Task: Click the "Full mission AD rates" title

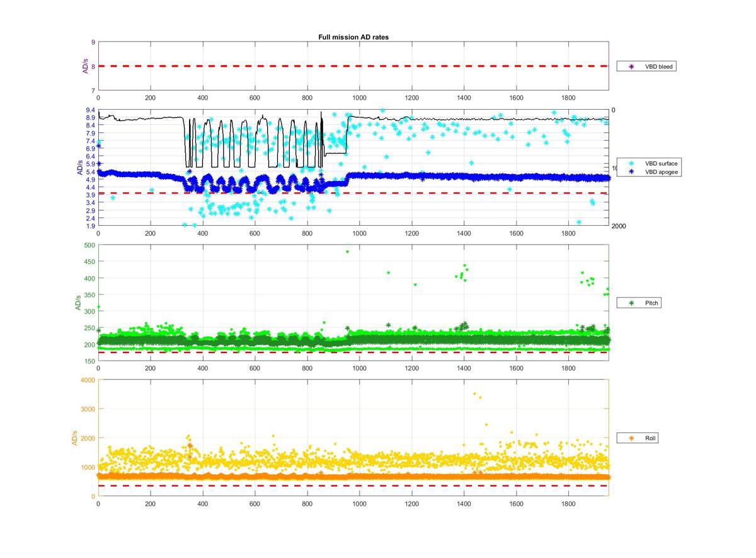Action: point(353,37)
